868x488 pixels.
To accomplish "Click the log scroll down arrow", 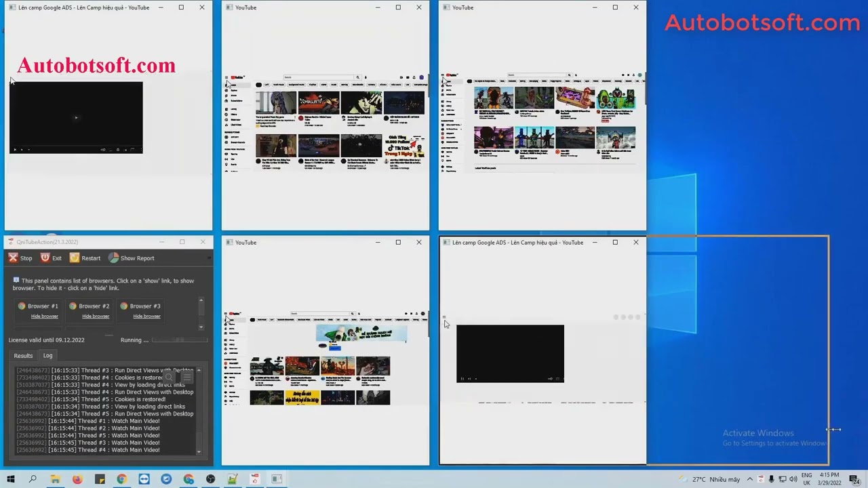I will click(199, 451).
